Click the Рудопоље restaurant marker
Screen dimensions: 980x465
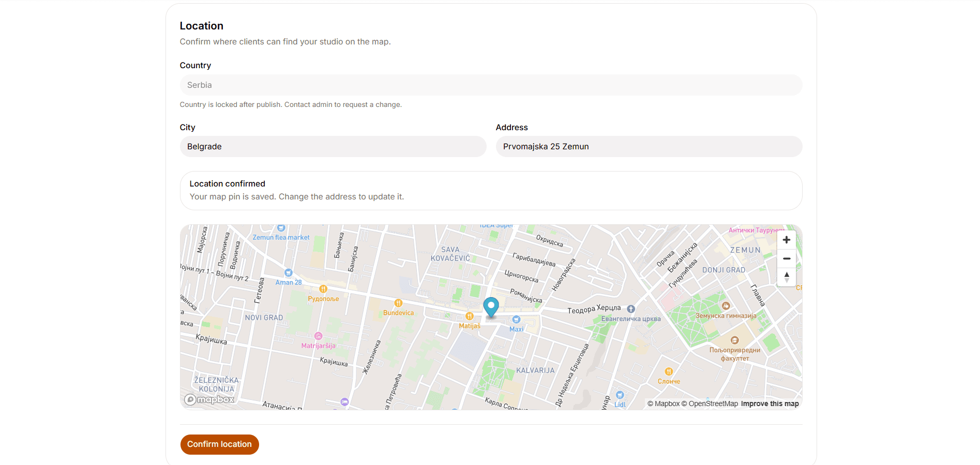[323, 289]
